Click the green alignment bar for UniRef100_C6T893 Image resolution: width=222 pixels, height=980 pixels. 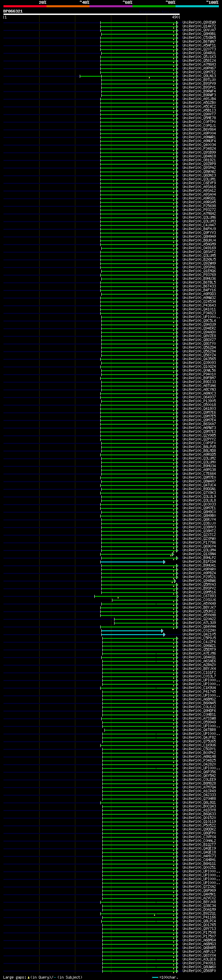136,596
